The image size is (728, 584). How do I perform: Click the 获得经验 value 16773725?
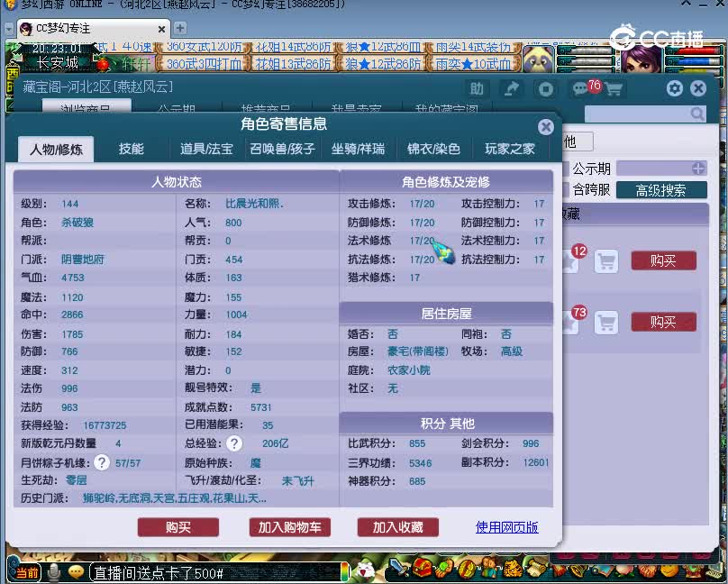click(105, 425)
